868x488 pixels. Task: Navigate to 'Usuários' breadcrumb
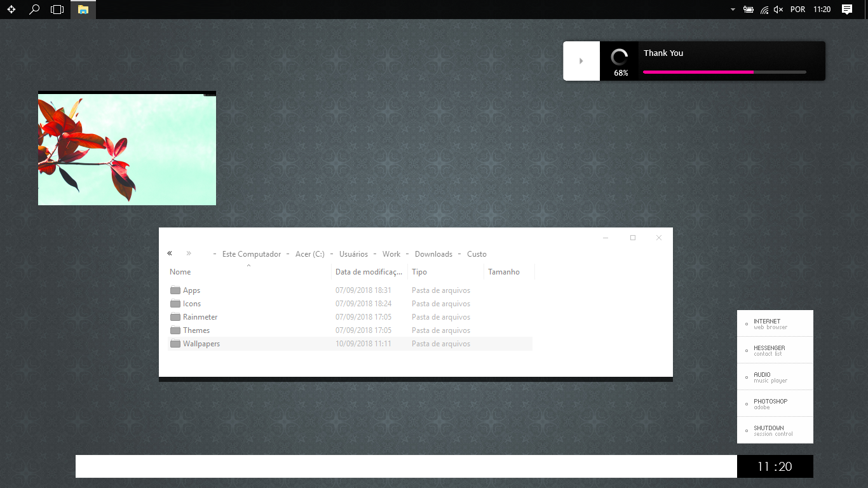(353, 254)
